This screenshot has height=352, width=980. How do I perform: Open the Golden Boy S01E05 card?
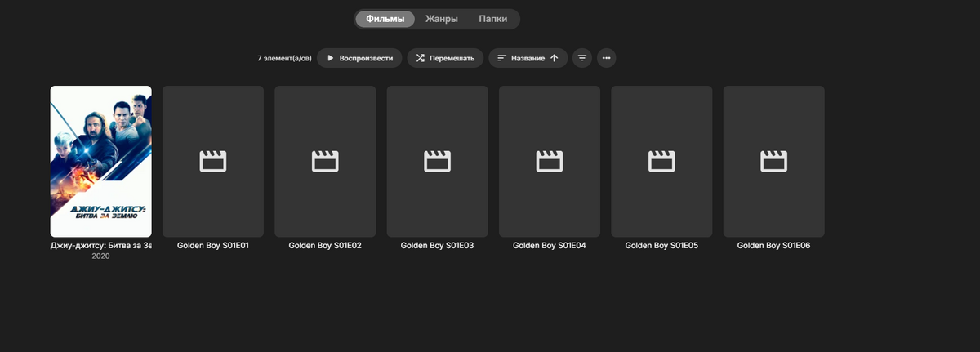pyautogui.click(x=661, y=162)
